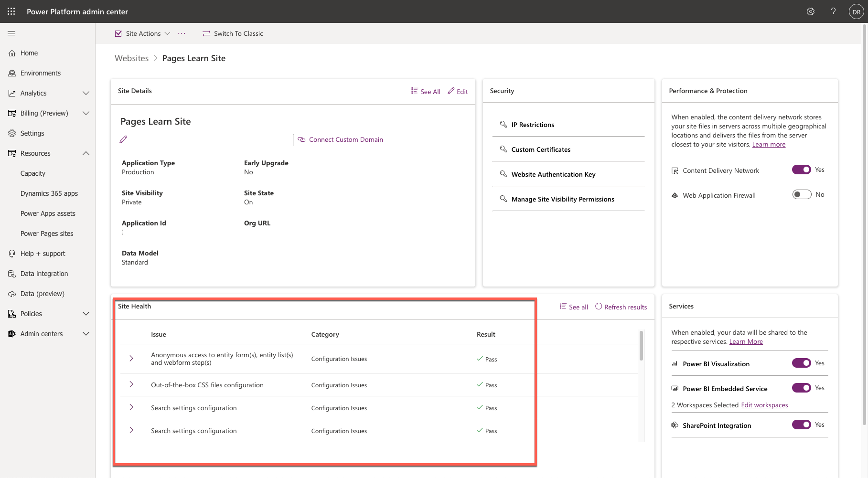The height and width of the screenshot is (478, 868).
Task: Click the Admin centers icon
Action: coord(12,334)
